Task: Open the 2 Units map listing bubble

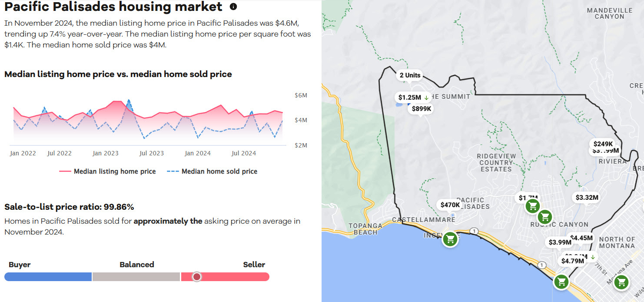Action: pyautogui.click(x=410, y=75)
